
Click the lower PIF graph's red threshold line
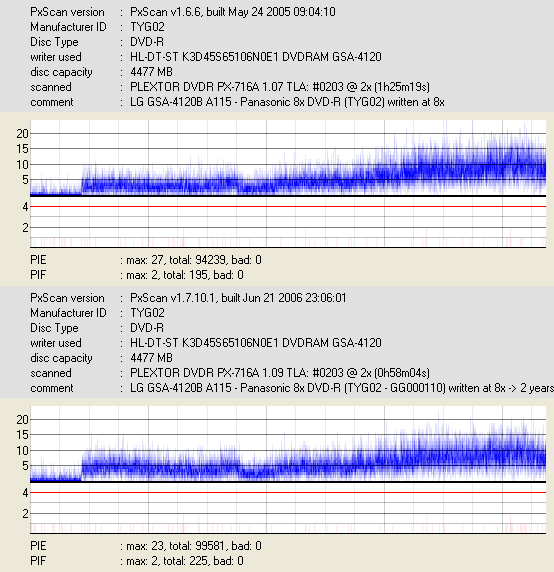[288, 492]
